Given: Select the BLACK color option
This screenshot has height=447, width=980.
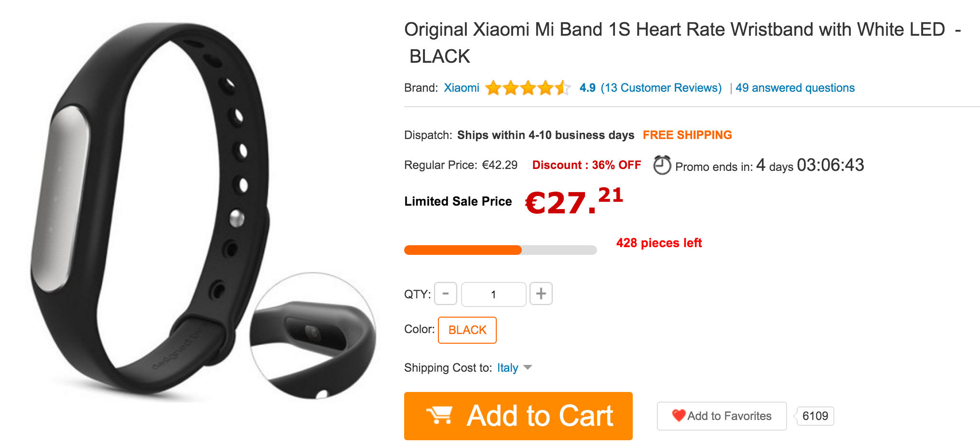Looking at the screenshot, I should pyautogui.click(x=467, y=330).
